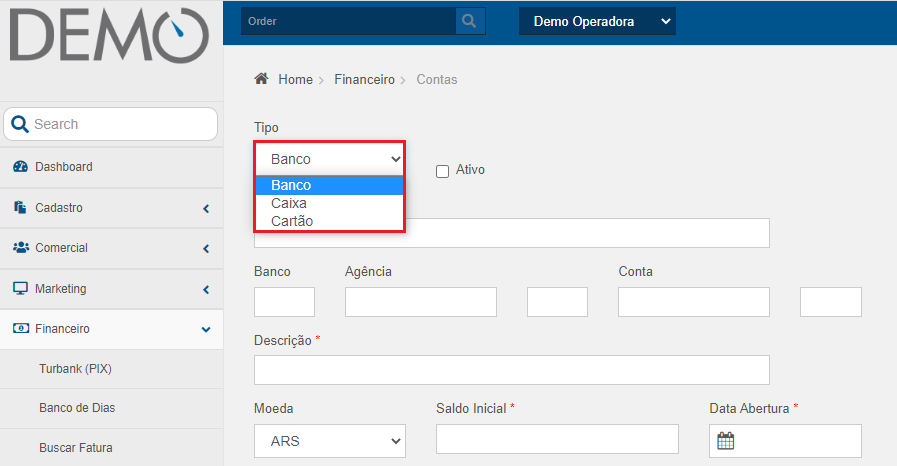Viewport: 897px width, 466px height.
Task: Click the DEMO logo
Action: (x=109, y=35)
